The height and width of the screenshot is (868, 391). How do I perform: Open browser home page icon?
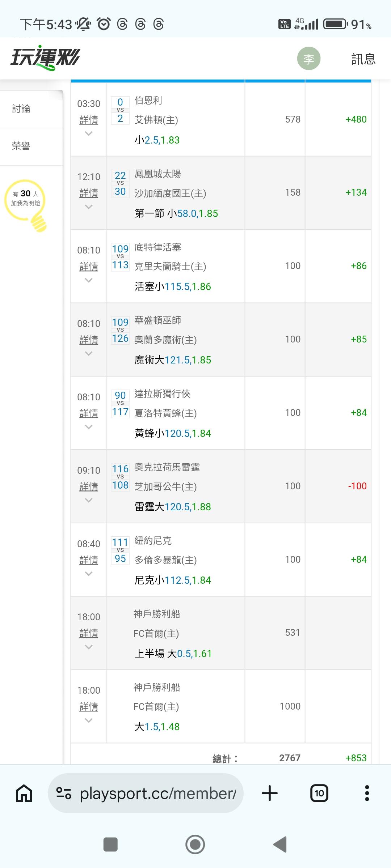(24, 793)
